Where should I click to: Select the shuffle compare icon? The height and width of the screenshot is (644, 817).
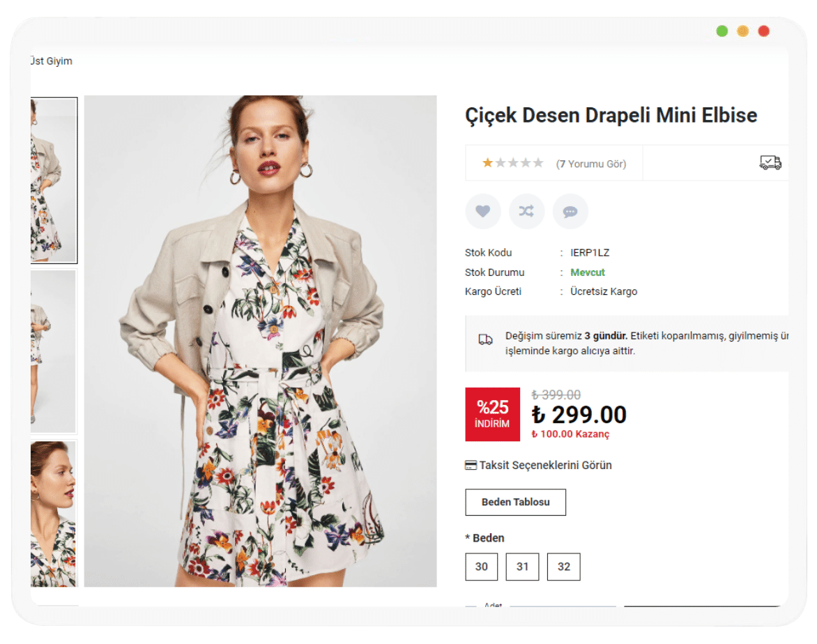(x=526, y=211)
